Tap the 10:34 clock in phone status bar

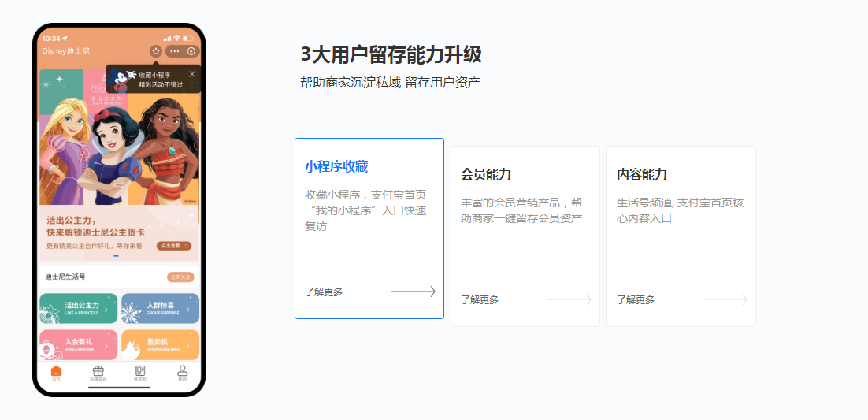click(x=51, y=39)
